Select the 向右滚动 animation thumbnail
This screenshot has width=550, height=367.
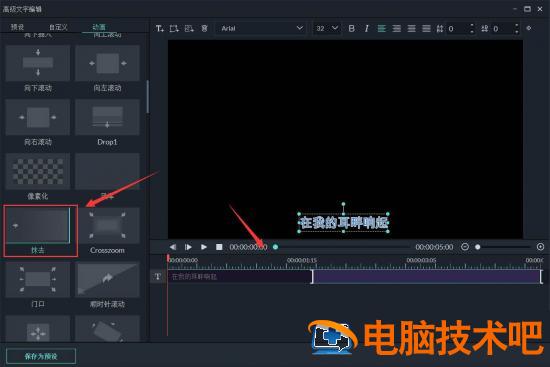pyautogui.click(x=38, y=117)
